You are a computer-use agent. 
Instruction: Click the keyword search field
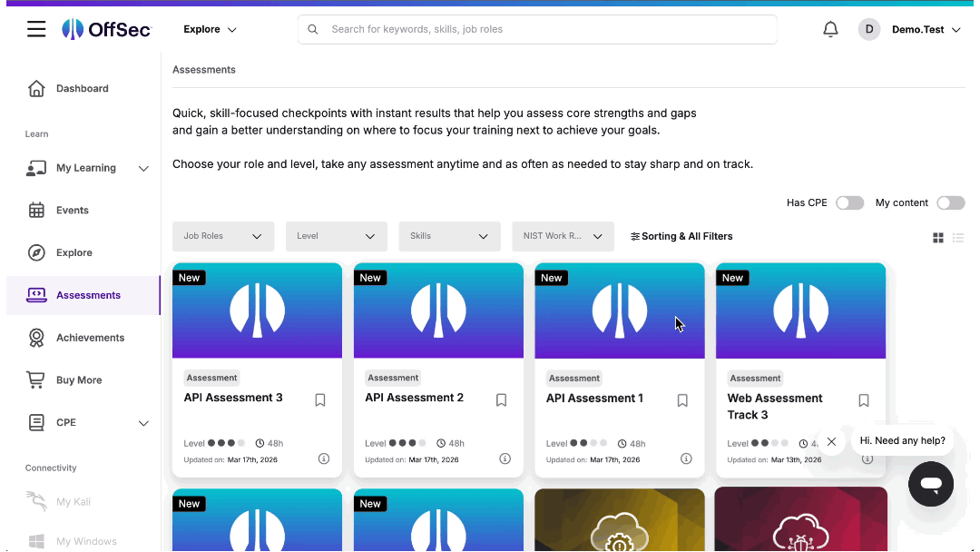pyautogui.click(x=544, y=29)
